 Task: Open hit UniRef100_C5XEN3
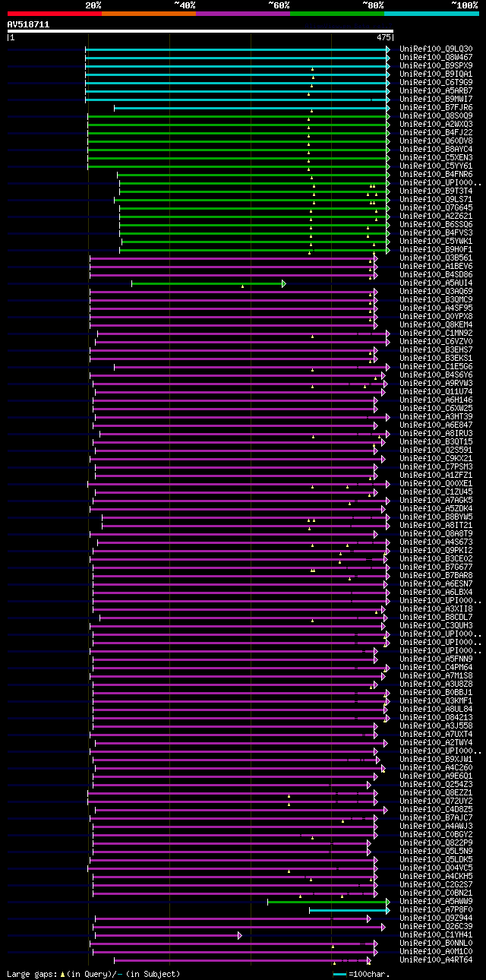[x=436, y=158]
